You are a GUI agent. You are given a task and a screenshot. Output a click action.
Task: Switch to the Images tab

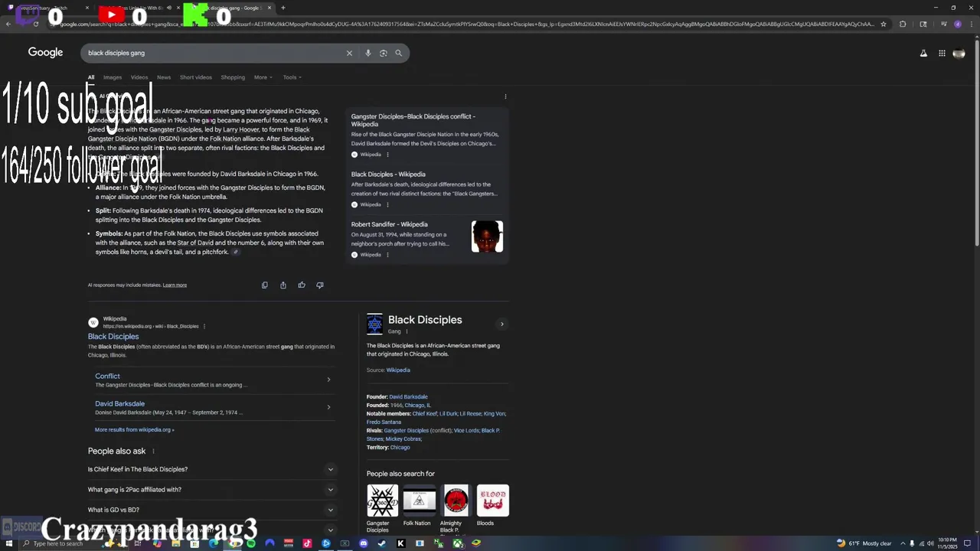click(113, 77)
